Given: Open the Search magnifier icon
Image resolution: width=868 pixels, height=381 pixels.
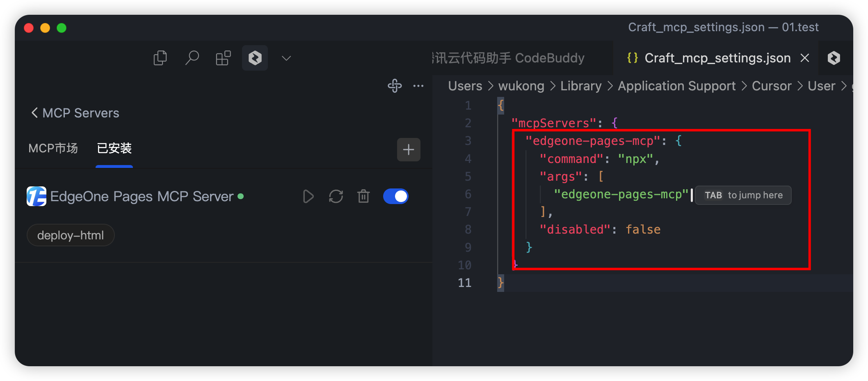Looking at the screenshot, I should pos(192,58).
